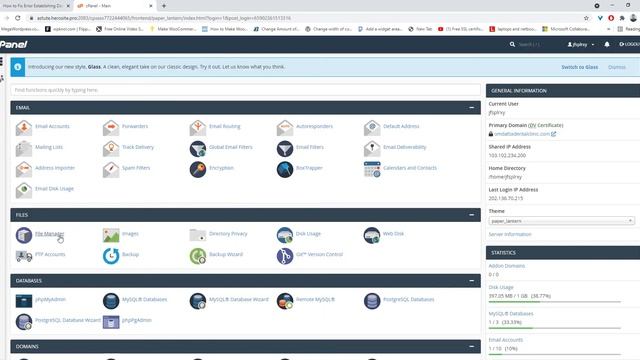The height and width of the screenshot is (360, 640).
Task: Click the MySQL Databases progress bar
Action: click(x=555, y=328)
